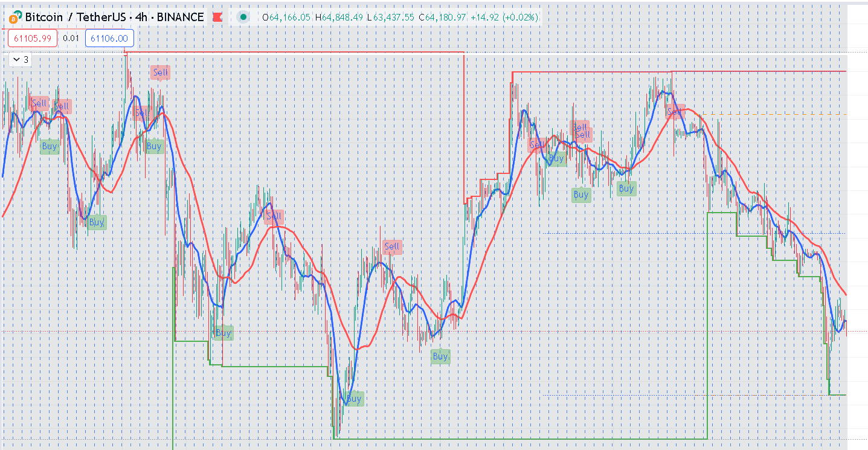Click the green market status dot
The width and height of the screenshot is (868, 450).
(243, 17)
